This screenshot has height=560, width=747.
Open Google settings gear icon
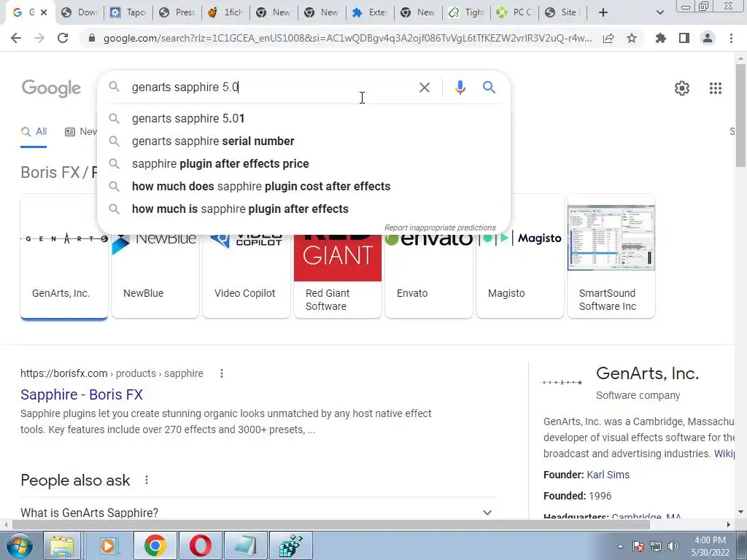[682, 88]
